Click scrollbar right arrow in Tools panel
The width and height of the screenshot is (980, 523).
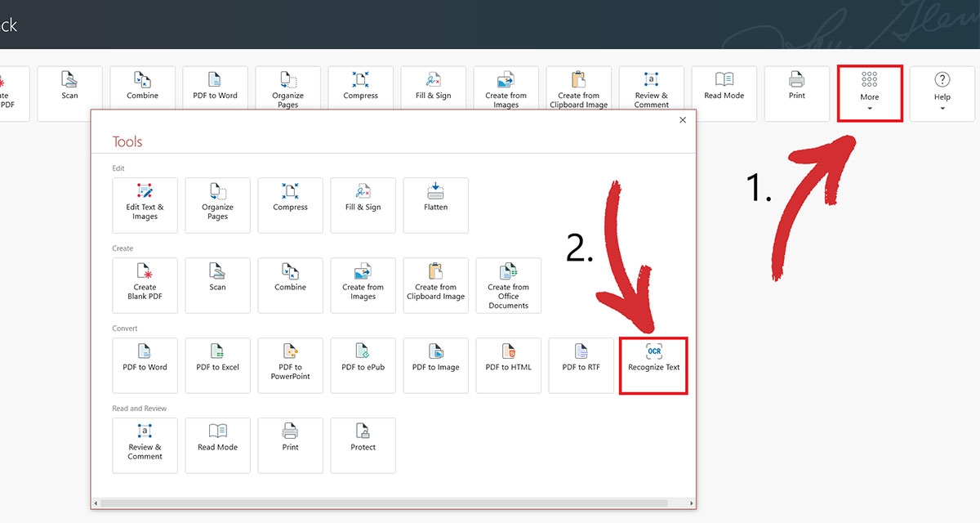pyautogui.click(x=692, y=503)
